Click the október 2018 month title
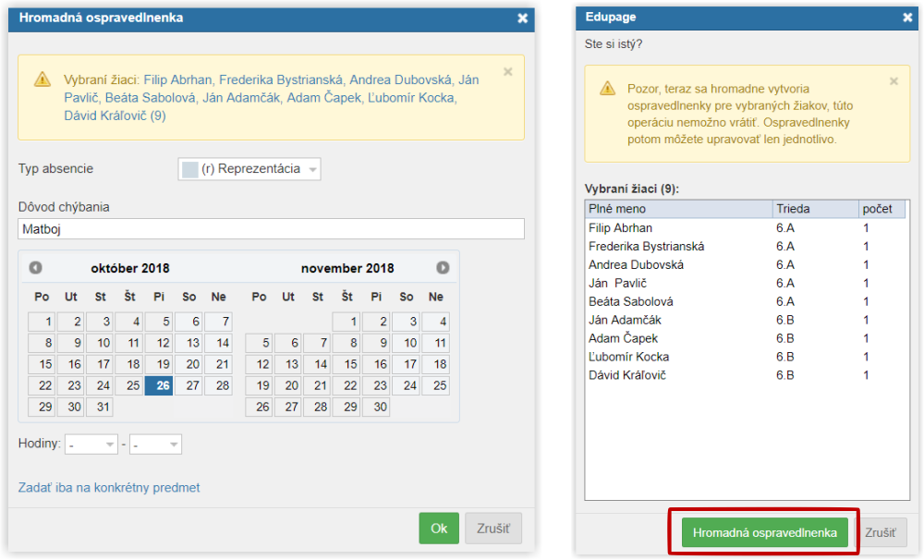The width and height of the screenshot is (924, 560). [x=130, y=268]
